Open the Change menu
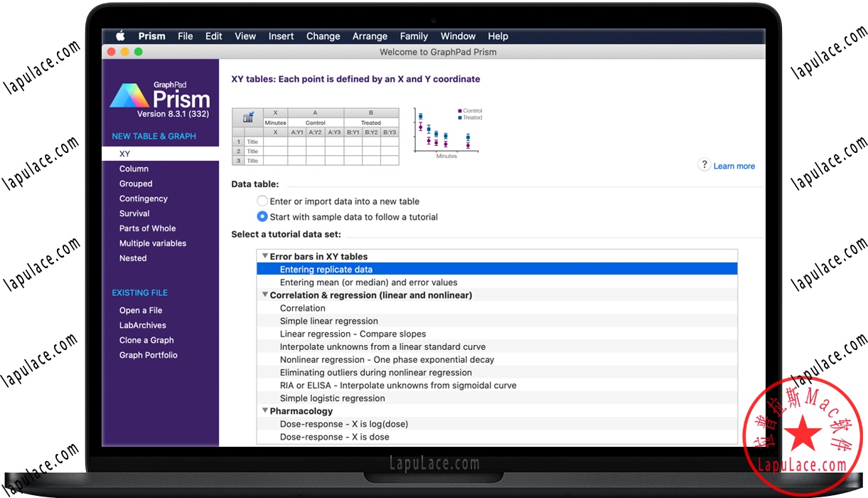868x498 pixels. [323, 36]
